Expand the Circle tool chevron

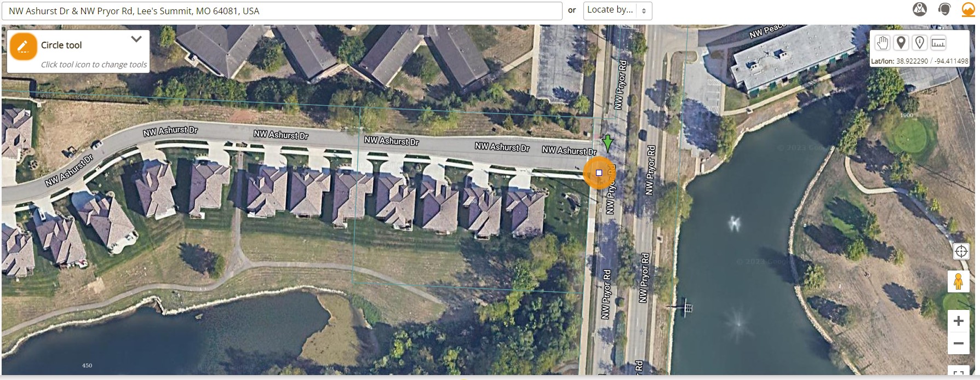(136, 39)
